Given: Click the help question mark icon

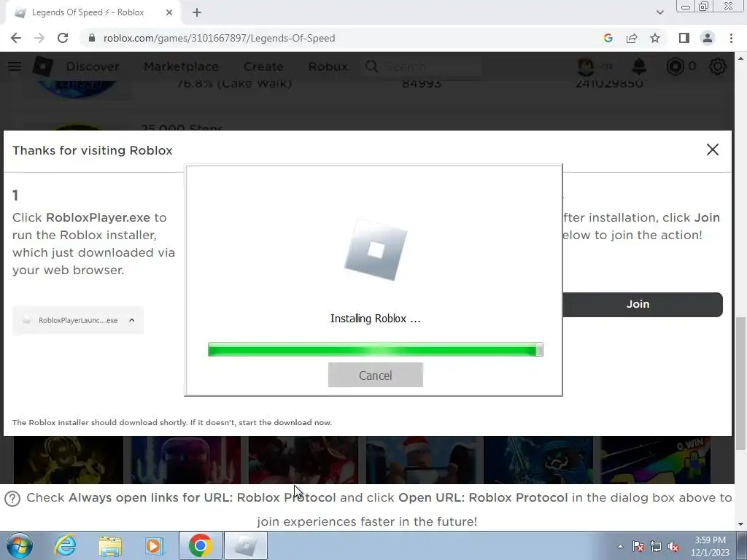Looking at the screenshot, I should point(12,499).
